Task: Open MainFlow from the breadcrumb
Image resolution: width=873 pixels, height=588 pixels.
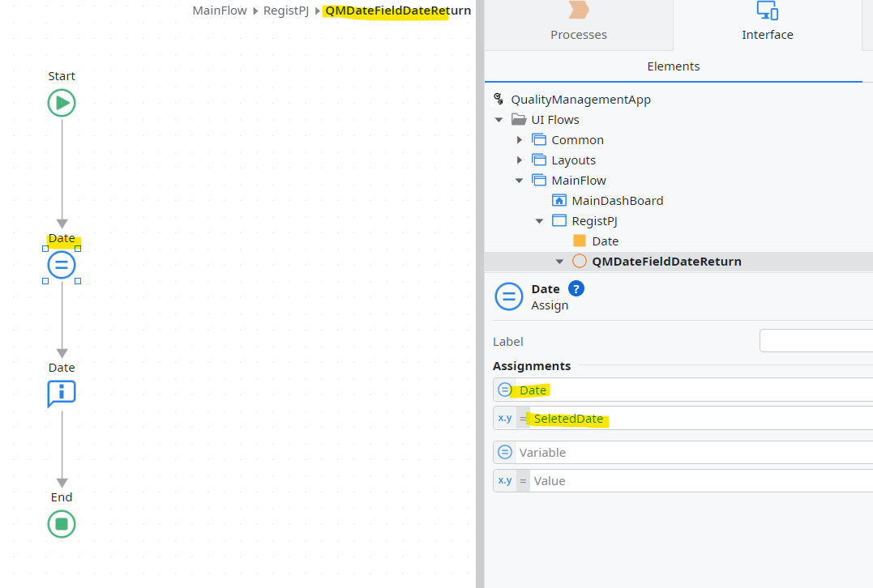Action: (x=219, y=11)
